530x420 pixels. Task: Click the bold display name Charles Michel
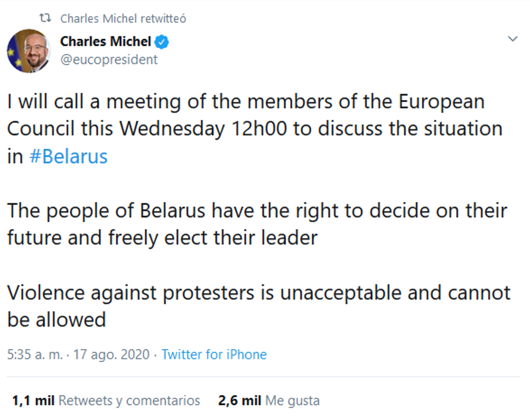click(x=106, y=42)
